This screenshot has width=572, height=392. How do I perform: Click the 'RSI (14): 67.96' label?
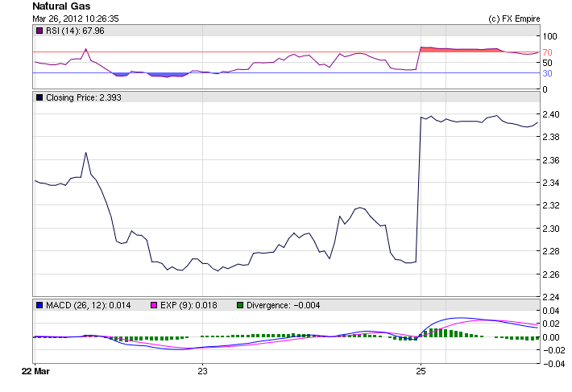click(75, 31)
